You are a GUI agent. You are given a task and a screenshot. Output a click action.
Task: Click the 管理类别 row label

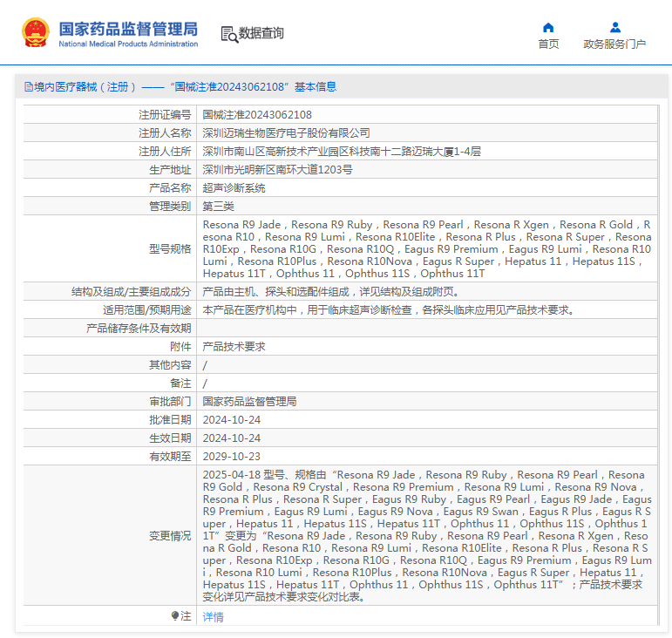point(170,207)
